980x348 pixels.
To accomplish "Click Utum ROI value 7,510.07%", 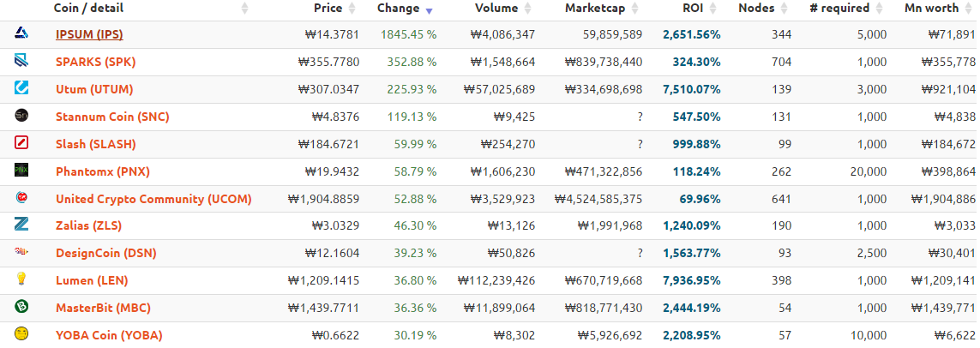I will (x=692, y=89).
